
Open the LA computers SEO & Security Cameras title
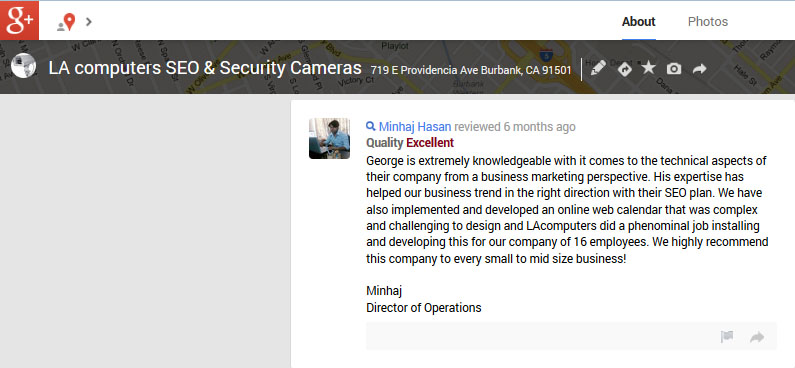(x=205, y=68)
